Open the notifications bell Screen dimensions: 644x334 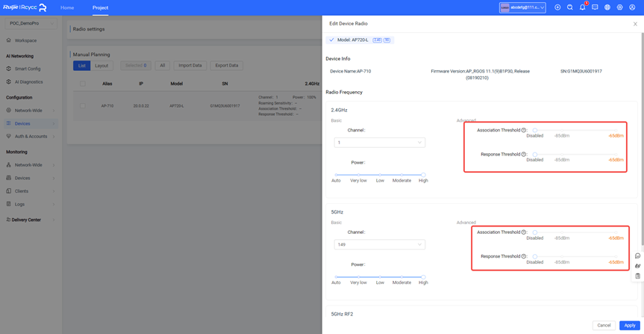tap(582, 7)
